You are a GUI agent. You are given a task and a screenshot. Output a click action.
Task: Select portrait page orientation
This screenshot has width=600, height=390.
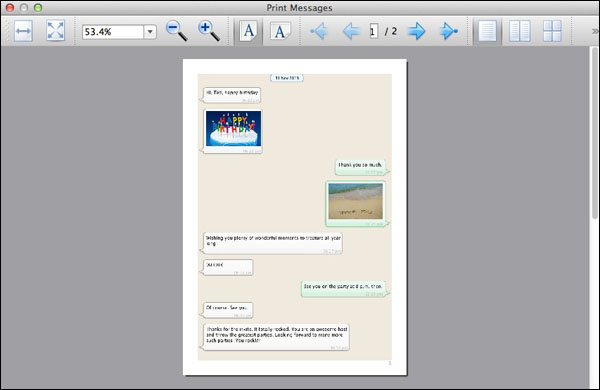(x=248, y=31)
